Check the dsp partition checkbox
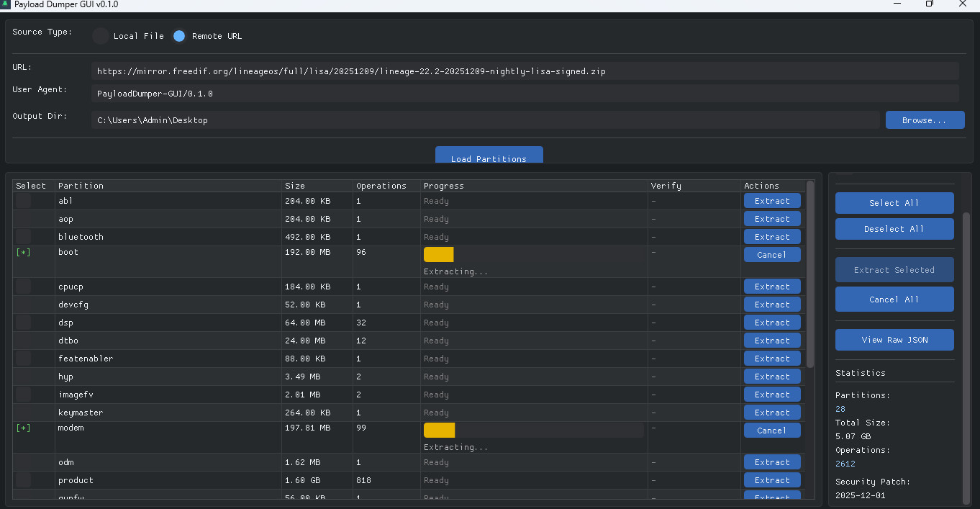 pyautogui.click(x=24, y=323)
